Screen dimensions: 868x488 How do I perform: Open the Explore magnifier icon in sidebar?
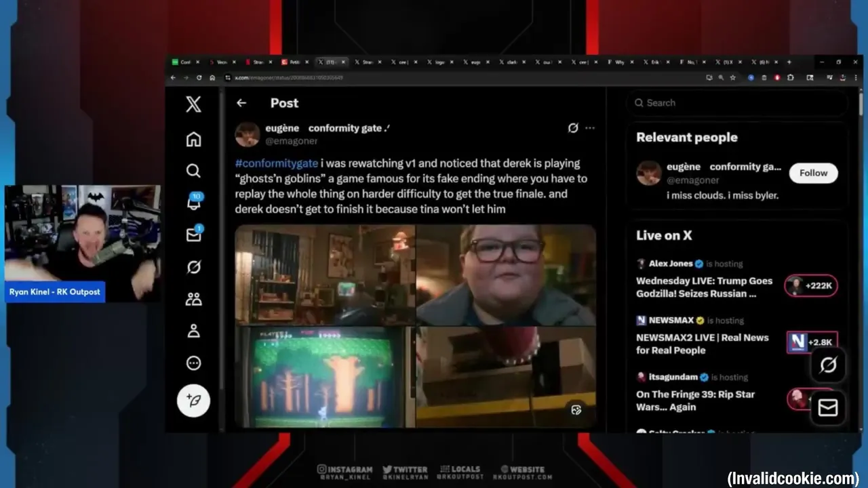[193, 171]
